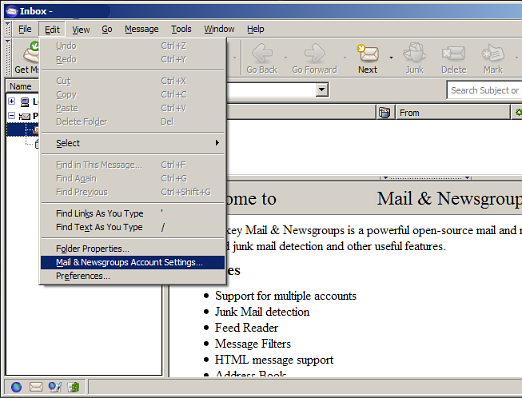Viewport: 522px width, 398px height.
Task: Open the View menu
Action: (x=81, y=29)
